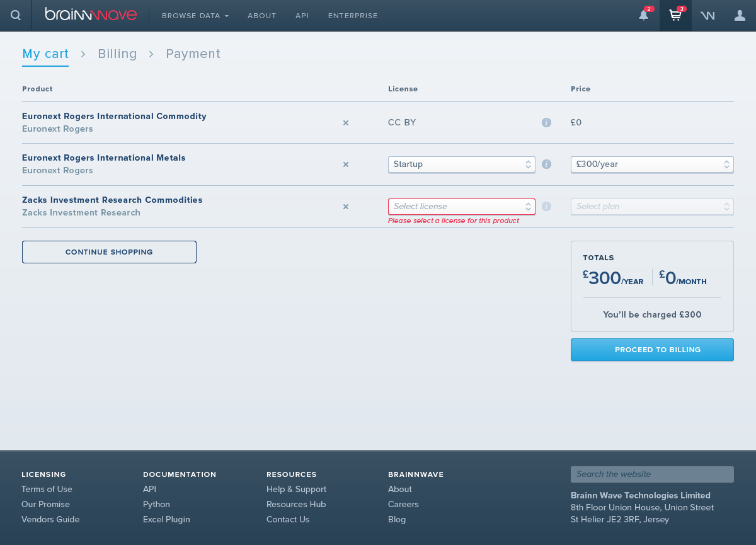Show license info for the Zacks product
Viewport: 756px width, 545px height.
pos(546,206)
